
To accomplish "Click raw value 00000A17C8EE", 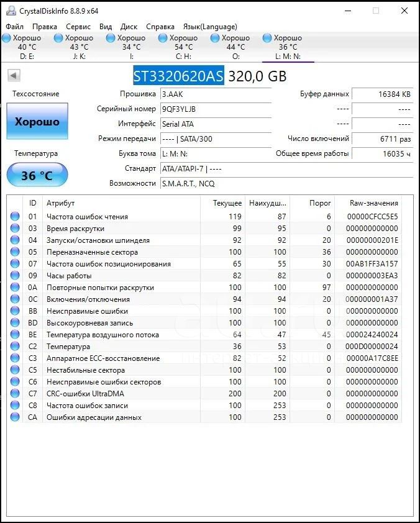I will pyautogui.click(x=372, y=358).
